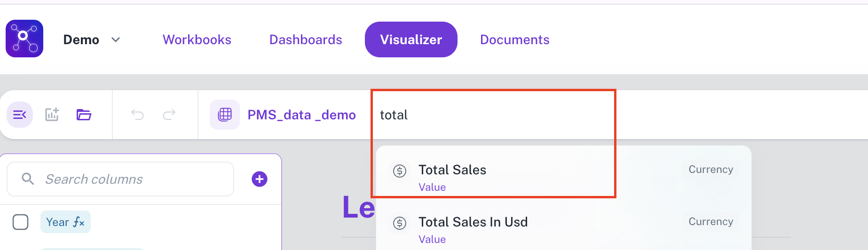Screen dimensions: 868x250
Task: Collapse the sidebar panel icon
Action: pos(20,115)
